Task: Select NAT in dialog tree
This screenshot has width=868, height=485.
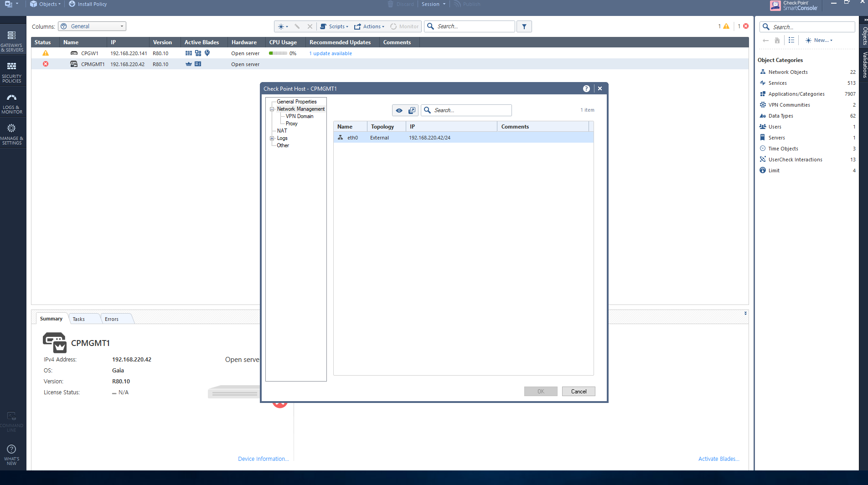Action: 282,131
